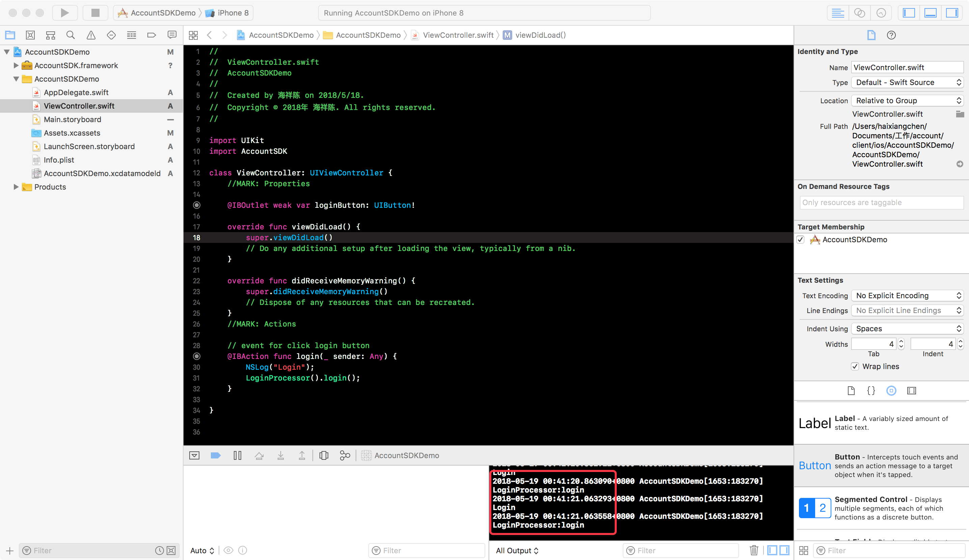Open the Type dropdown Default - Swift Source

[907, 82]
